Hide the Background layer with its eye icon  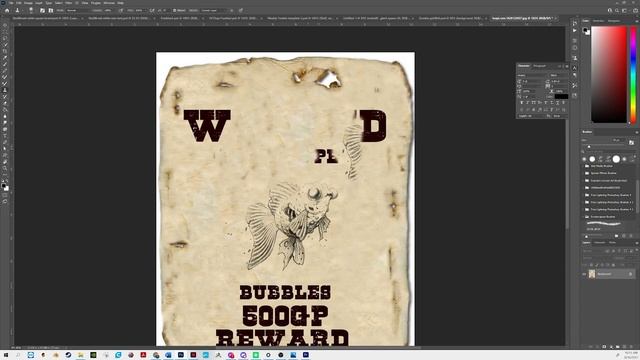point(584,274)
